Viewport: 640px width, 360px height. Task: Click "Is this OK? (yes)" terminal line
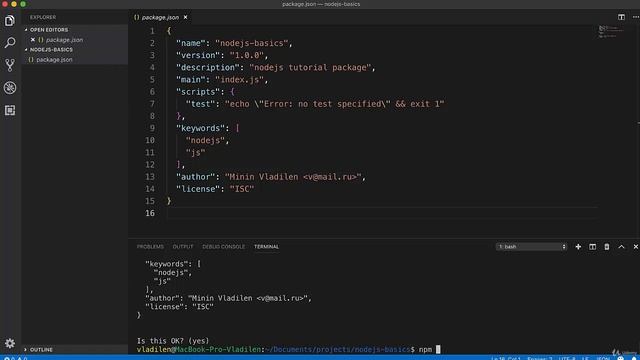click(x=173, y=340)
